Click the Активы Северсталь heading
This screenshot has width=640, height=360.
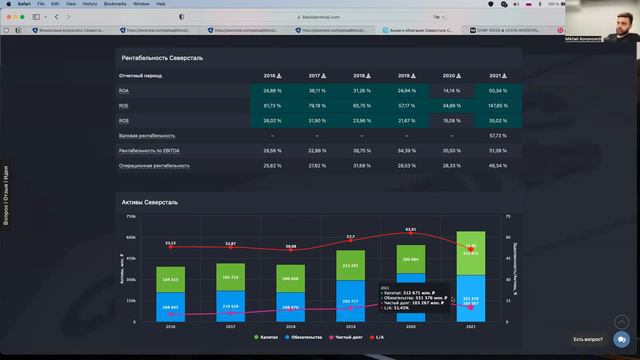point(149,202)
